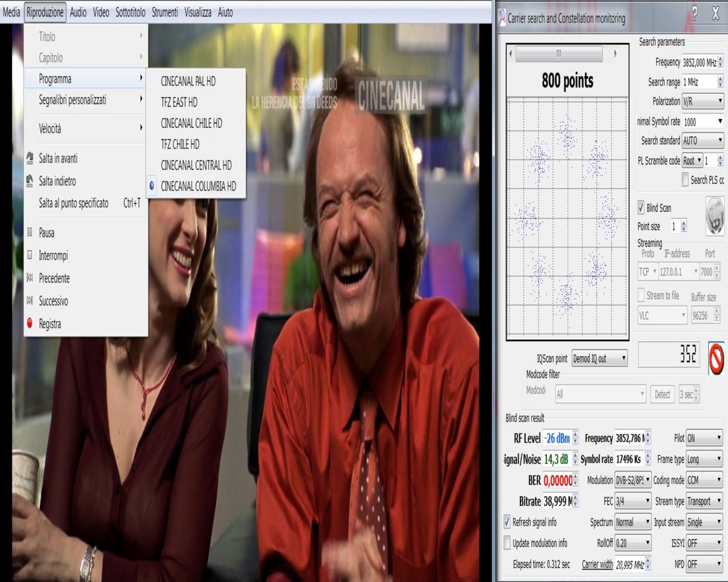728x582 pixels.
Task: Open the Stream type Transport dropdown
Action: point(704,501)
